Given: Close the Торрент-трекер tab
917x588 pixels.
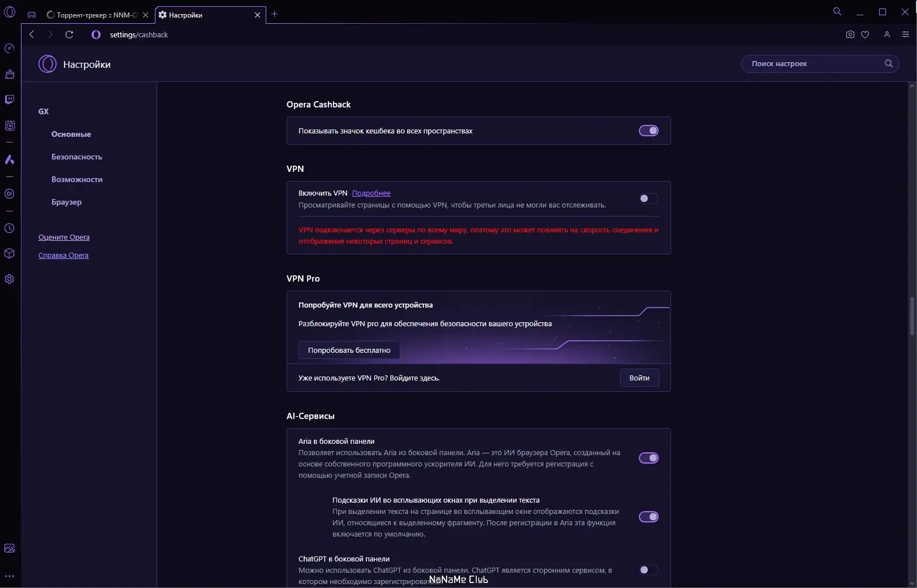Looking at the screenshot, I should [145, 15].
